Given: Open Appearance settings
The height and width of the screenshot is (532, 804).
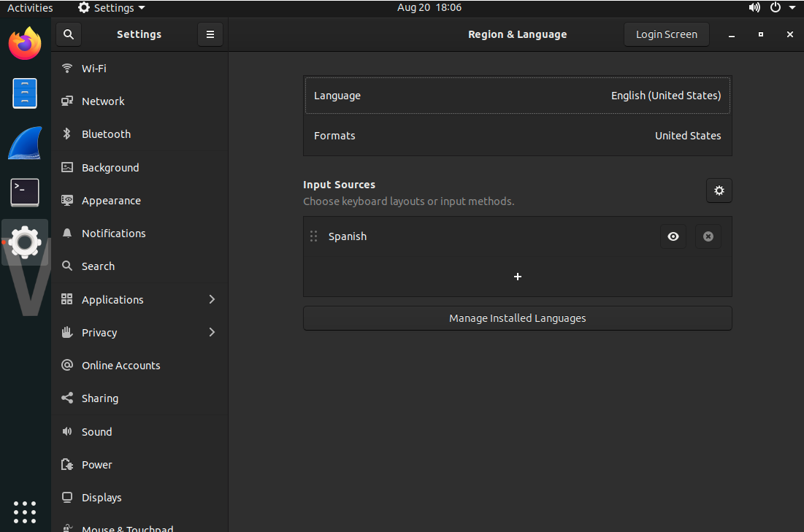Looking at the screenshot, I should 139,201.
